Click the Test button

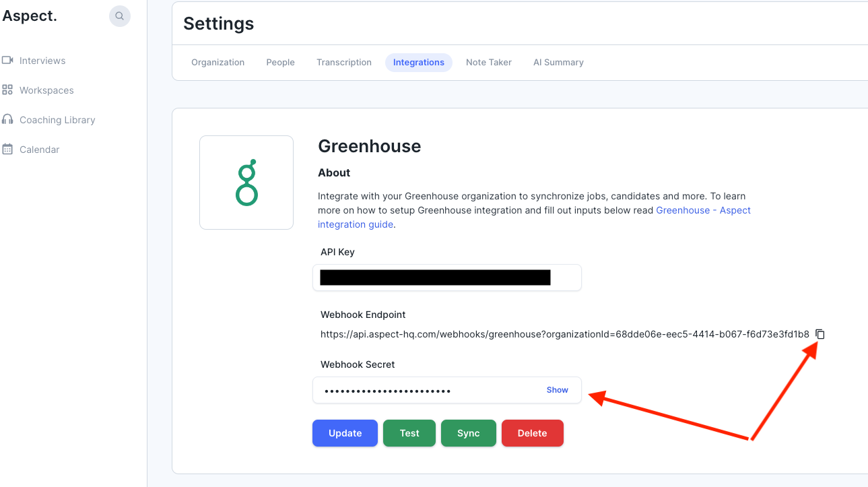point(409,433)
